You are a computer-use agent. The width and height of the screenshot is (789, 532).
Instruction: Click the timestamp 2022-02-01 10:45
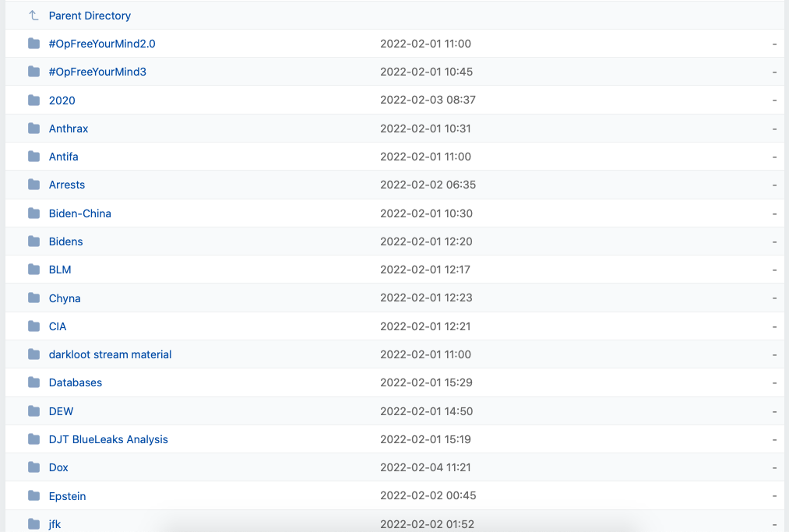point(426,72)
